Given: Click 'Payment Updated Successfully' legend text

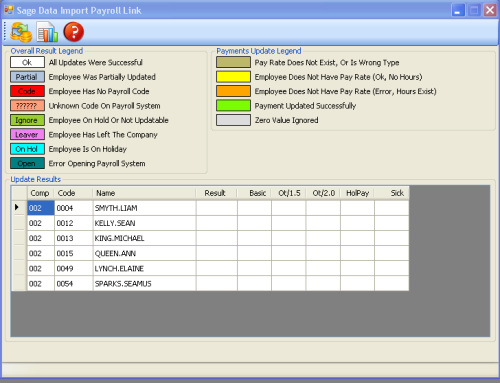Looking at the screenshot, I should pyautogui.click(x=305, y=106).
